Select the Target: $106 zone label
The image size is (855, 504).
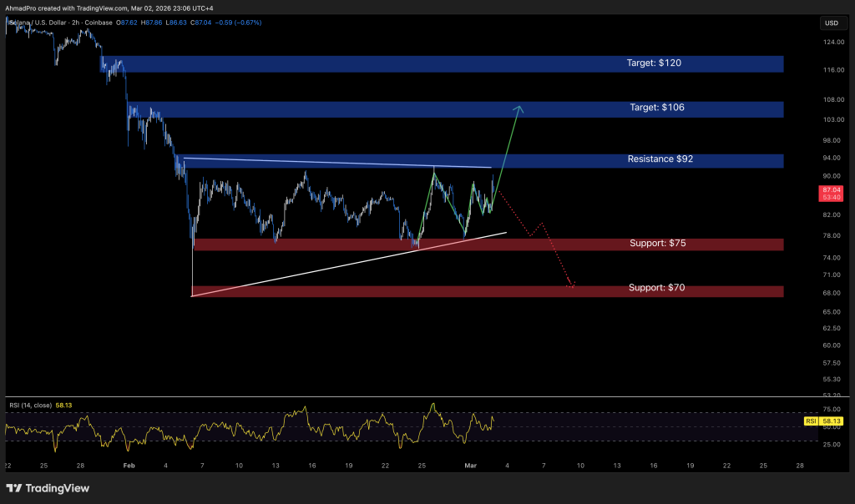point(655,108)
